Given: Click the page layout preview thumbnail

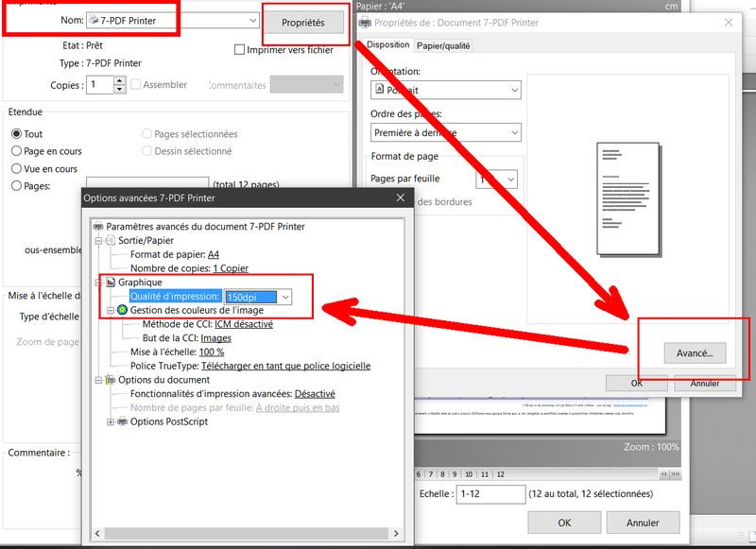Looking at the screenshot, I should pos(628,199).
